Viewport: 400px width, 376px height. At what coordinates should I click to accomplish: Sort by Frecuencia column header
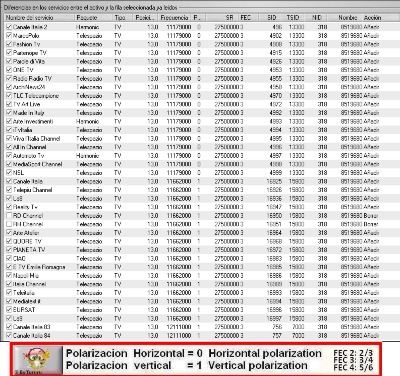point(174,18)
